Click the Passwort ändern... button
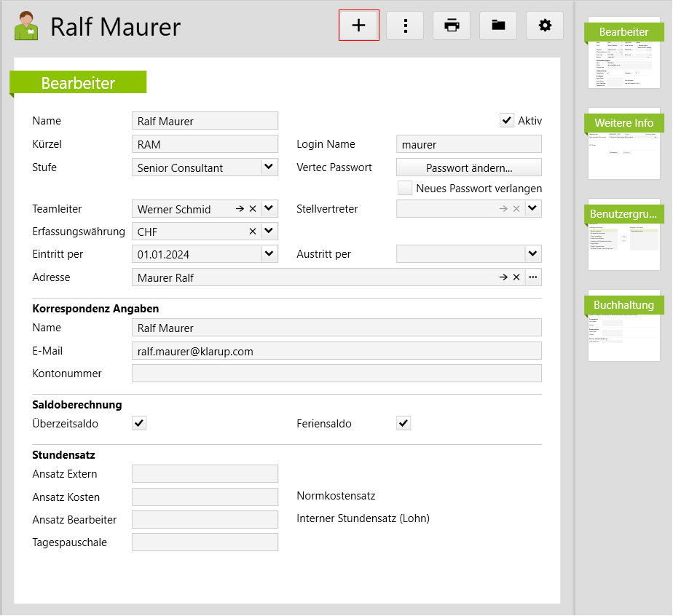This screenshot has width=673, height=616. coord(469,167)
